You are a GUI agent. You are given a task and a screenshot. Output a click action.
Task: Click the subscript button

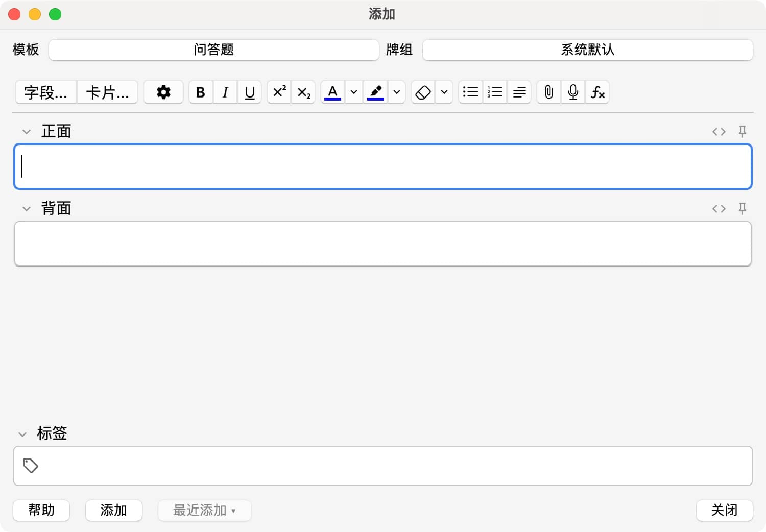click(x=304, y=92)
